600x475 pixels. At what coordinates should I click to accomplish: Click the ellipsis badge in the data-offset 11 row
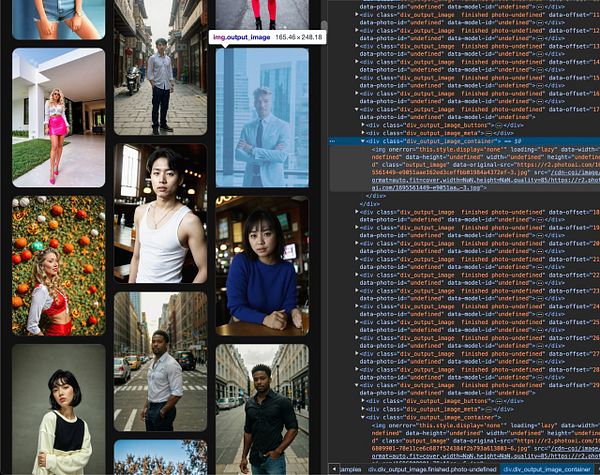coord(540,23)
